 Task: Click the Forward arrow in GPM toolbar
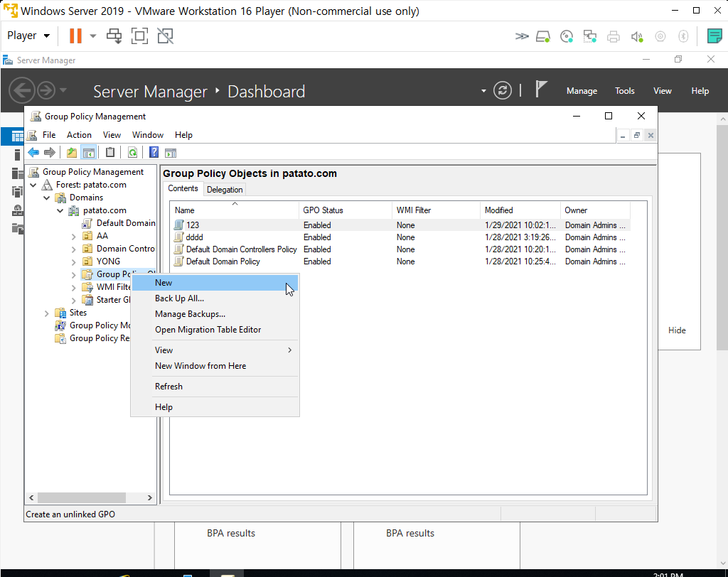(x=50, y=152)
